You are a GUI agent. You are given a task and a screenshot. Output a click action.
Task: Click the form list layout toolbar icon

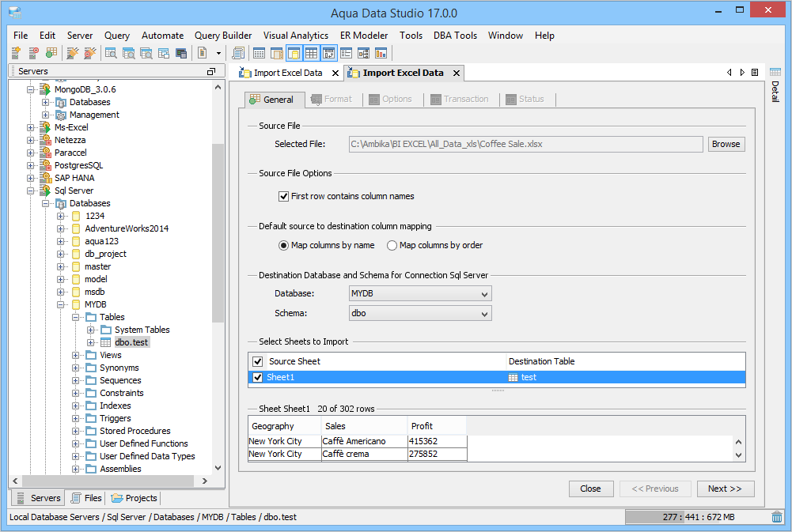[x=346, y=52]
